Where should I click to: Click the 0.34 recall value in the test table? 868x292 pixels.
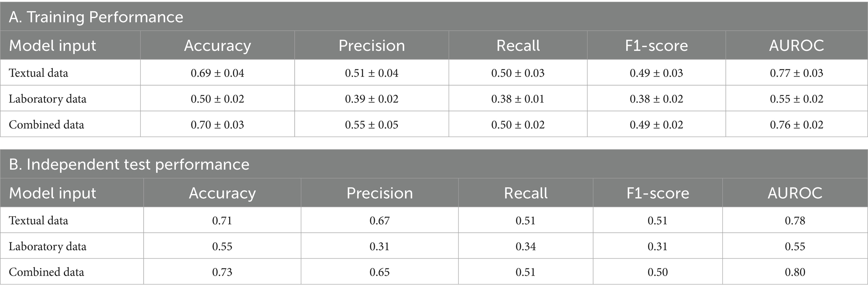pyautogui.click(x=526, y=247)
